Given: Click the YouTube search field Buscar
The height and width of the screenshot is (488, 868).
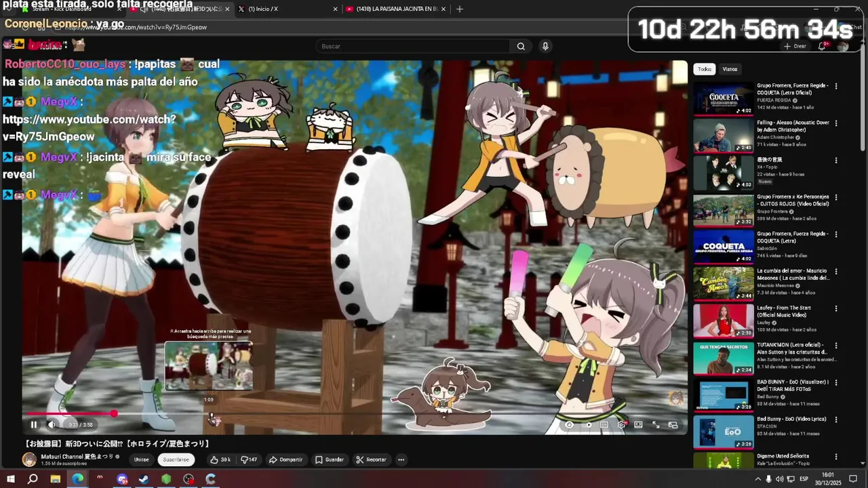Looking at the screenshot, I should pyautogui.click(x=412, y=46).
